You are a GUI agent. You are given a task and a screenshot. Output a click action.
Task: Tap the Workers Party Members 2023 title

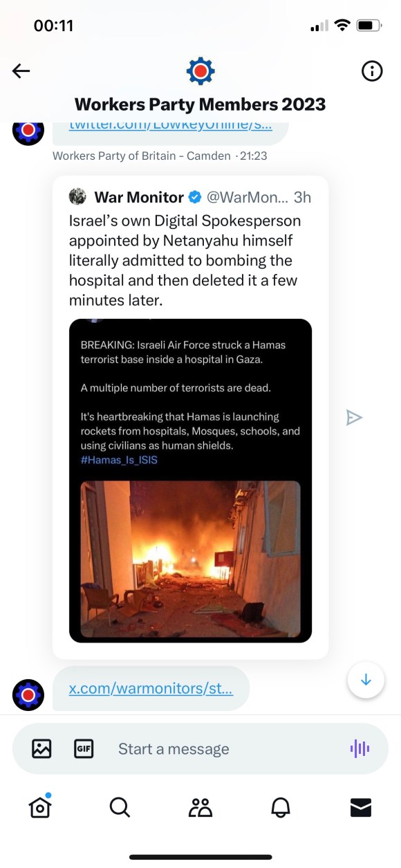[200, 104]
